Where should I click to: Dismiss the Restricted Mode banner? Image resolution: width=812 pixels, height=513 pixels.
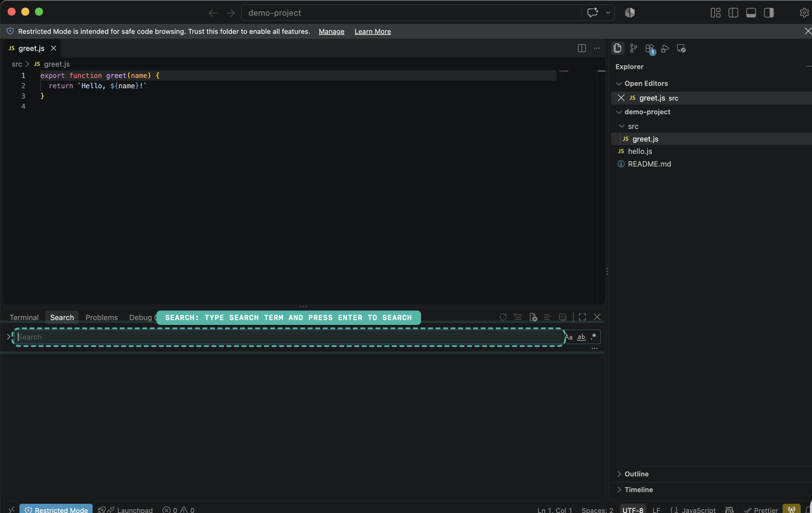click(x=808, y=31)
